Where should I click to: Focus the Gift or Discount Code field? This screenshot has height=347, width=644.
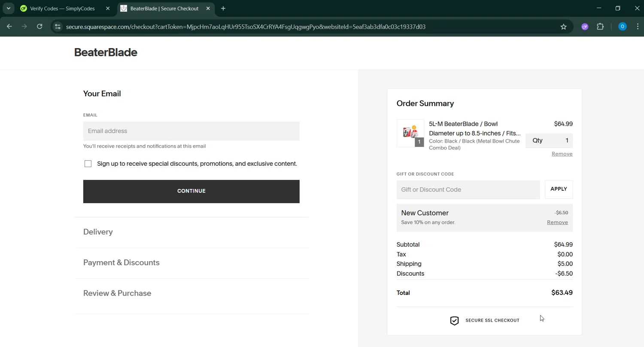468,189
